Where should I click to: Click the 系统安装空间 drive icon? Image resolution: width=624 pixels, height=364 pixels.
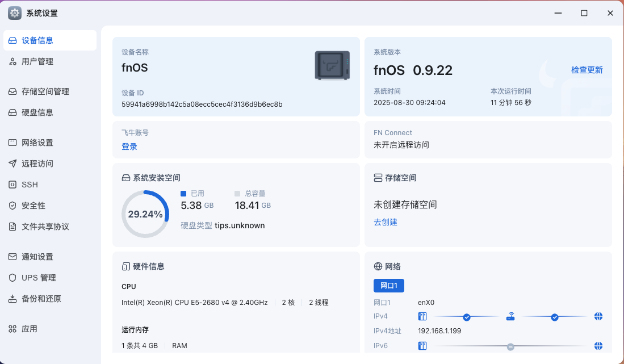pos(125,178)
